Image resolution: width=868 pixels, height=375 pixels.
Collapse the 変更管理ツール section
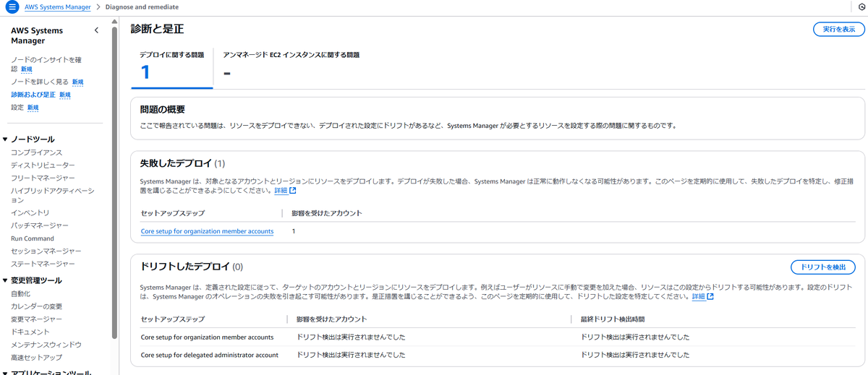point(6,280)
